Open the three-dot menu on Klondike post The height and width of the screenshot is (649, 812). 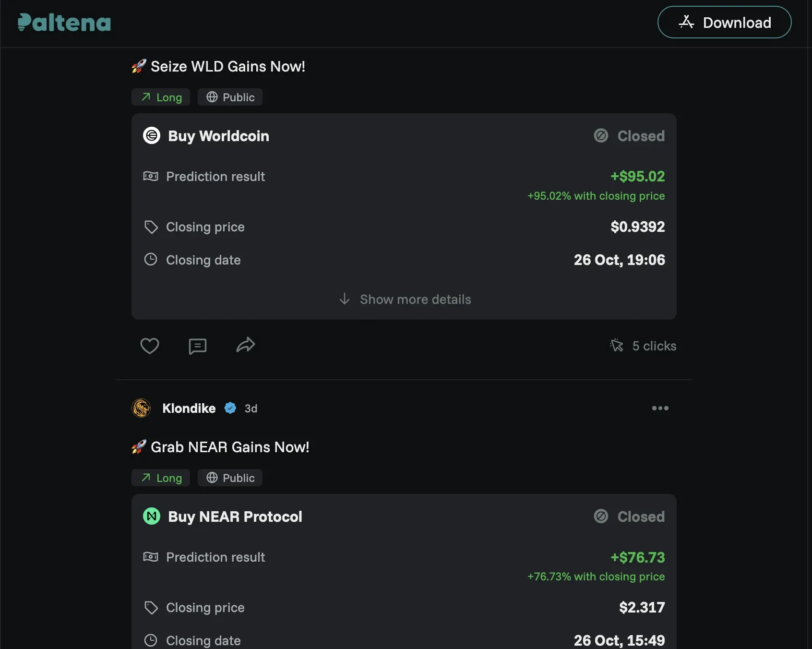660,408
